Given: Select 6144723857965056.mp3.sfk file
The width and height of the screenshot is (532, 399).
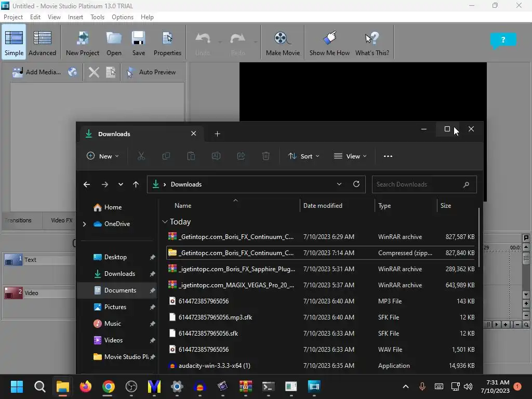Looking at the screenshot, I should pos(321,317).
